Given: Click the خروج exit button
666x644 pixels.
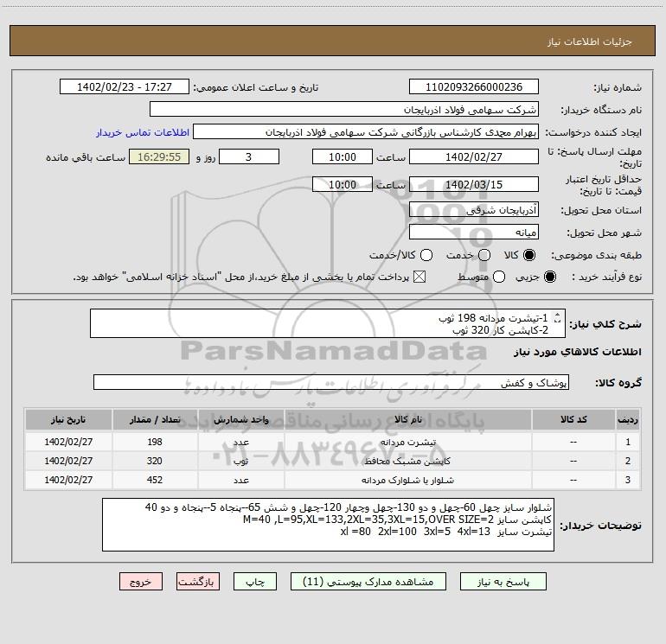Looking at the screenshot, I should 141,582.
